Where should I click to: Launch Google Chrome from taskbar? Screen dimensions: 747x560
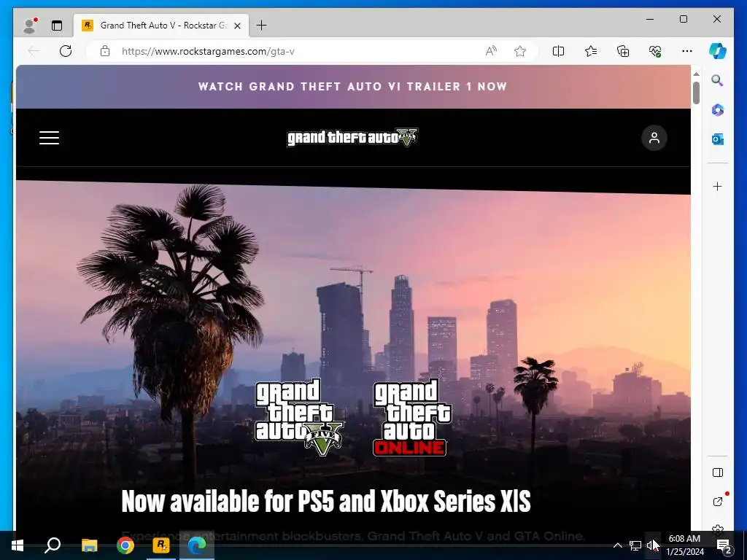(x=125, y=545)
